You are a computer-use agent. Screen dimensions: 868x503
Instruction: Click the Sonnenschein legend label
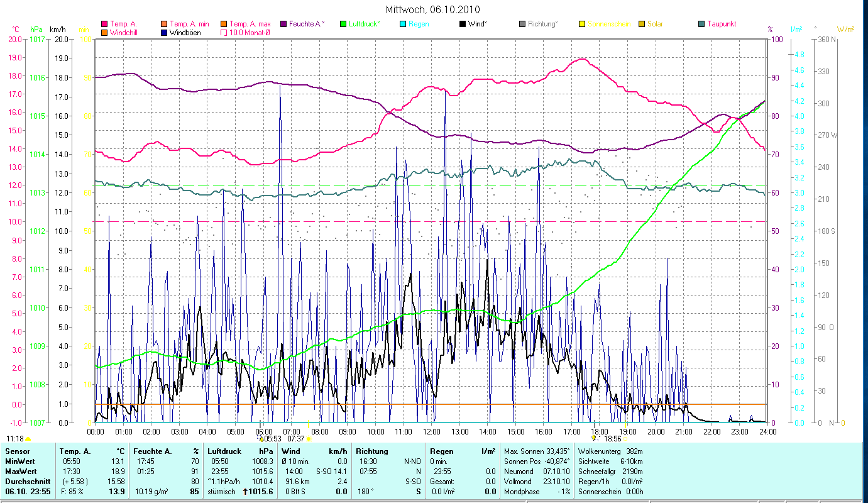pos(609,24)
